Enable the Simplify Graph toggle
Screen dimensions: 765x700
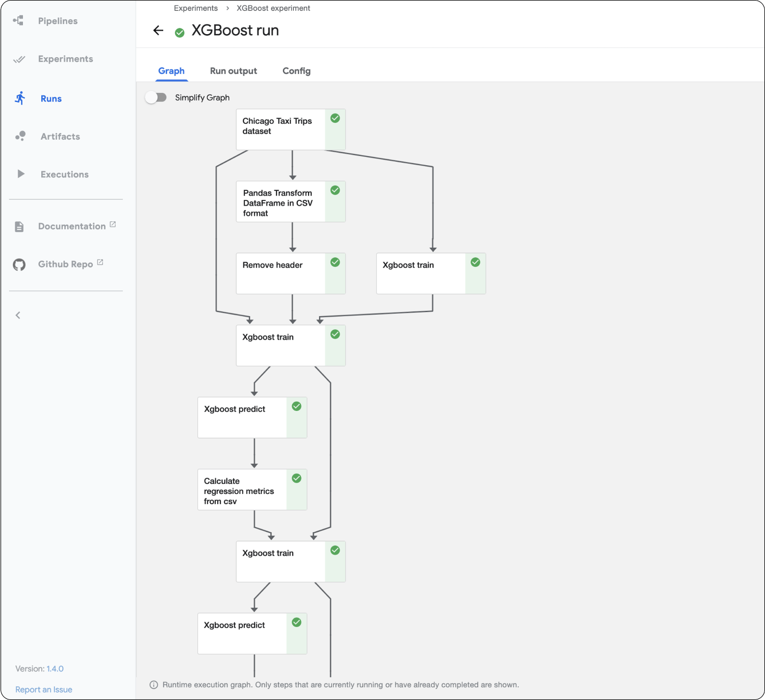pyautogui.click(x=157, y=97)
